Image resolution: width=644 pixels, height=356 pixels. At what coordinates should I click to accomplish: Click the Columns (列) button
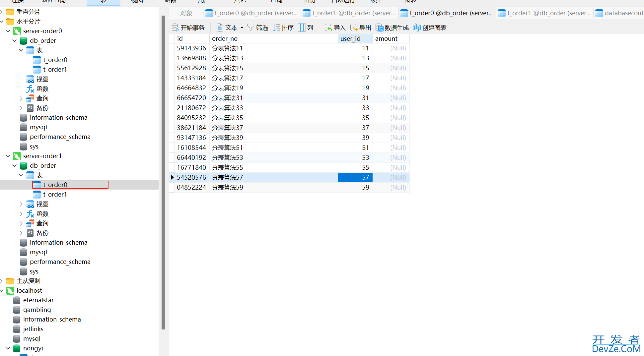click(x=306, y=28)
